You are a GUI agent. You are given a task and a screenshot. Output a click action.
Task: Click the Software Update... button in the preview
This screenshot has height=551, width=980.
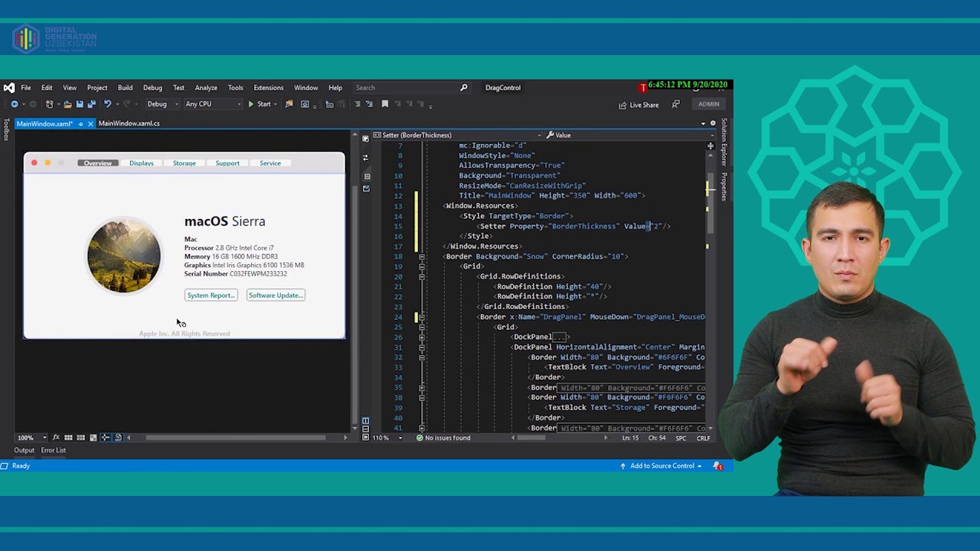[276, 295]
